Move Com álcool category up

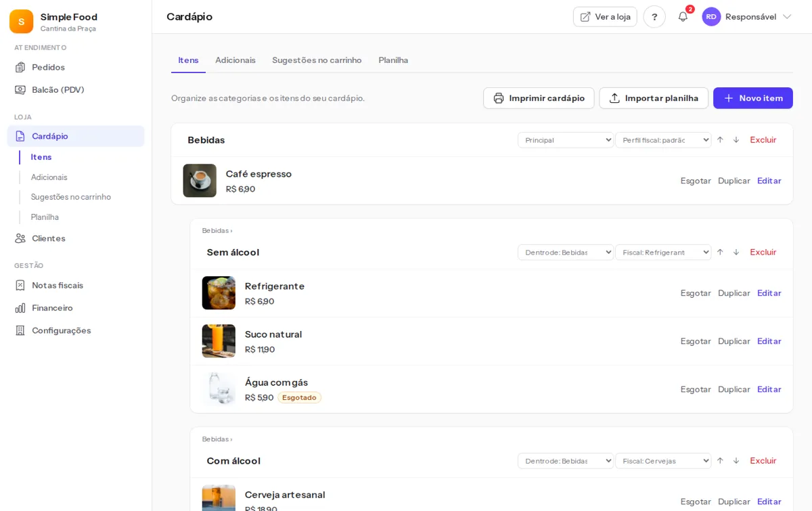(720, 461)
